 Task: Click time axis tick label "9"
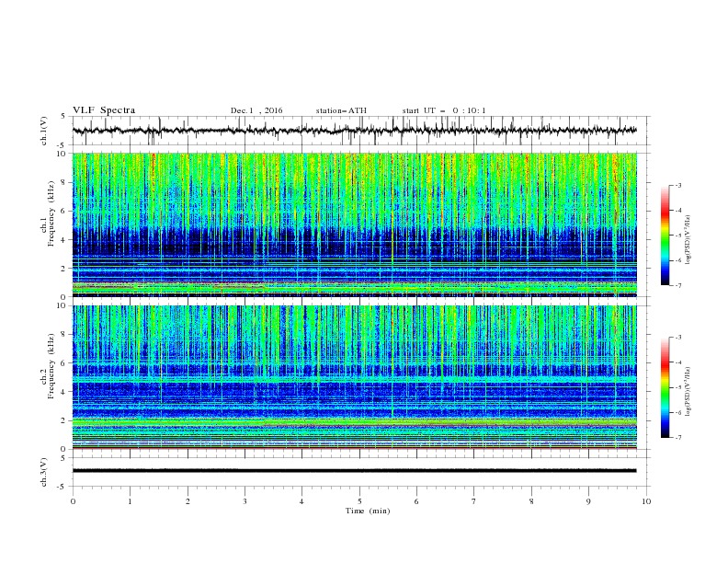(x=588, y=501)
